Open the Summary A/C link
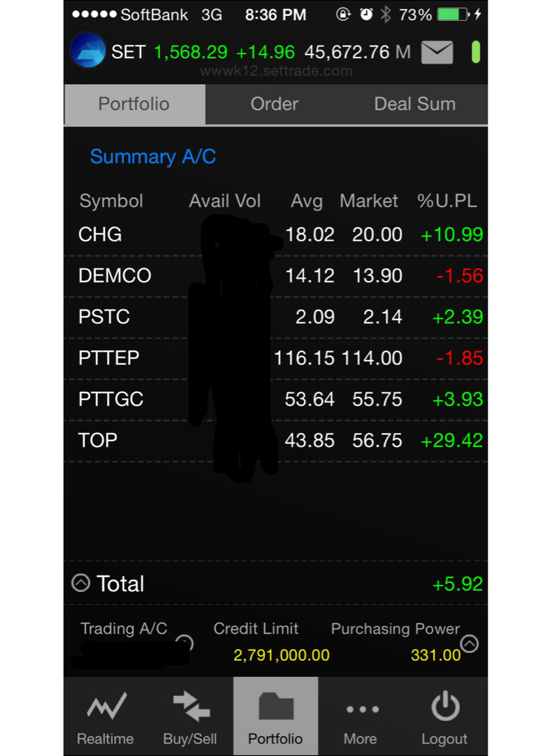 153,156
